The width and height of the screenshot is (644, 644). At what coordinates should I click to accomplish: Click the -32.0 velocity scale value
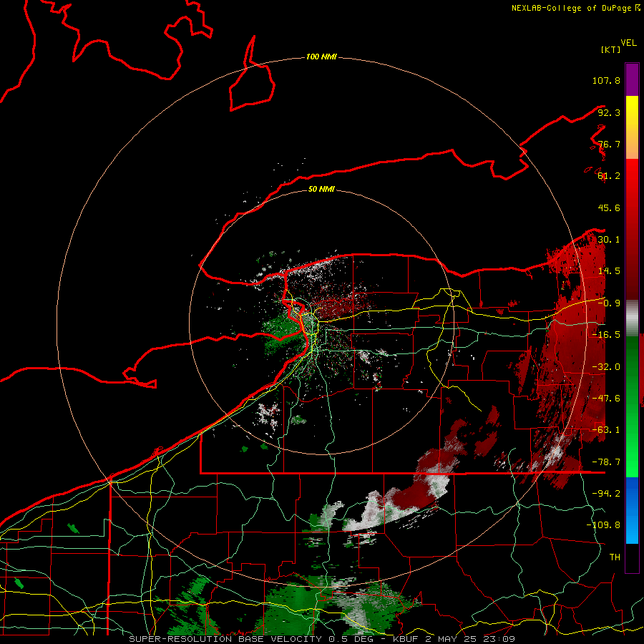pyautogui.click(x=606, y=367)
